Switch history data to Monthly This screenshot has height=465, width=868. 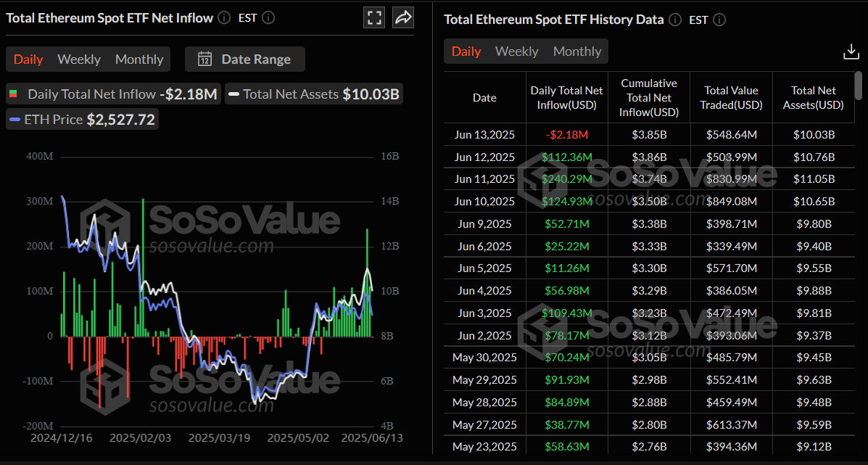click(x=577, y=52)
